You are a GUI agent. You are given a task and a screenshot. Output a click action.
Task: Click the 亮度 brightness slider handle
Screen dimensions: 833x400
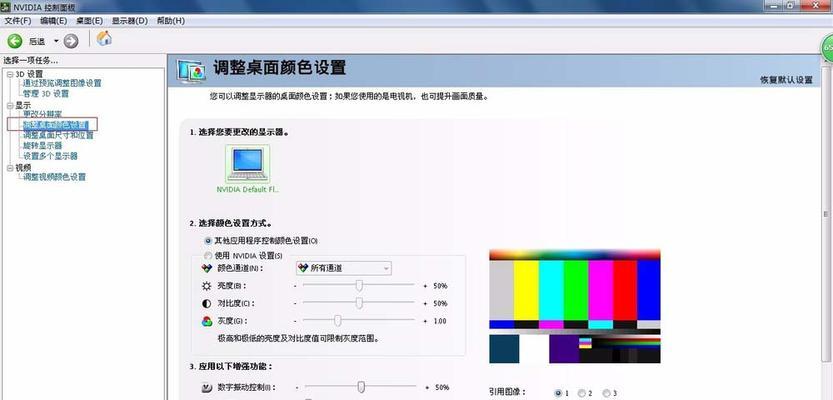[x=359, y=286]
